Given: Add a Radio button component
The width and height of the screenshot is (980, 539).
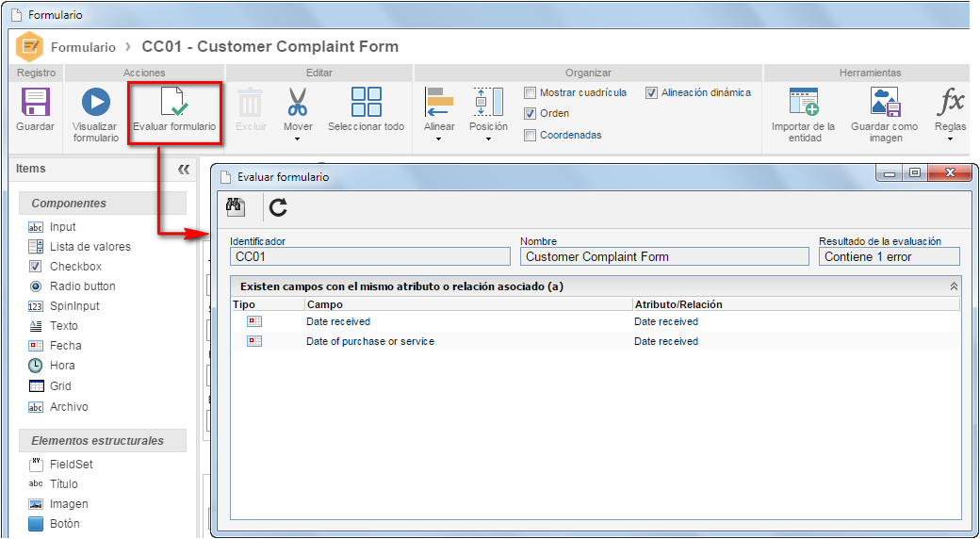Looking at the screenshot, I should point(72,286).
